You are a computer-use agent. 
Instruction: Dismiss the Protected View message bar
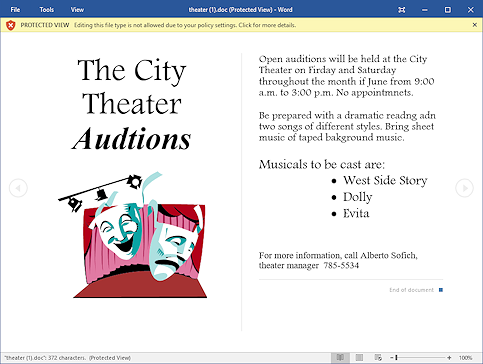(x=475, y=25)
